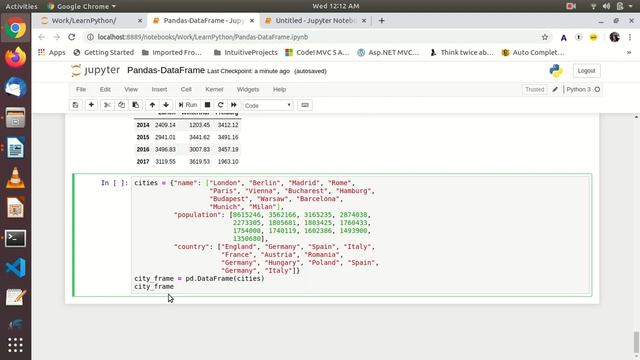
Task: Open the command palette keyboard icon
Action: click(304, 105)
